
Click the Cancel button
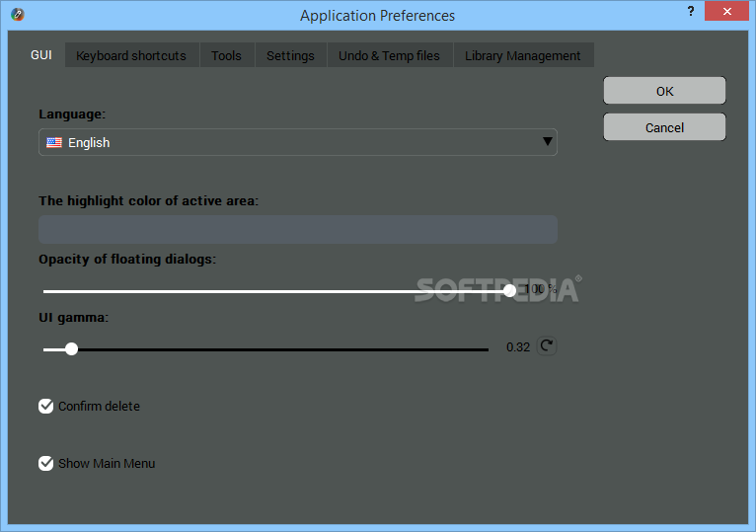[x=664, y=127]
